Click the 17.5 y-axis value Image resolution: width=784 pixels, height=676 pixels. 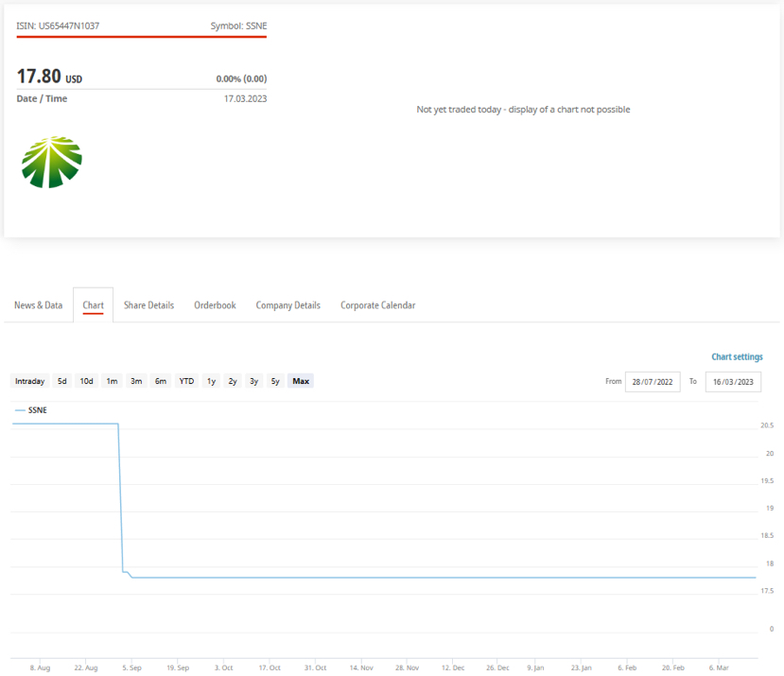pos(767,591)
